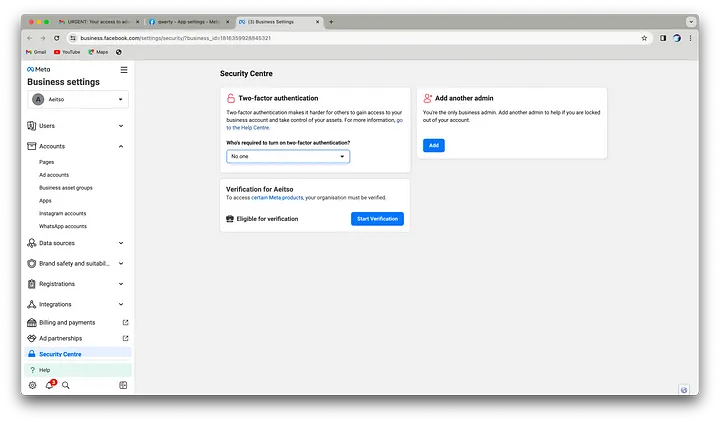Screen dimensions: 720x423
Task: Open settings gear at sidebar bottom
Action: click(x=32, y=385)
